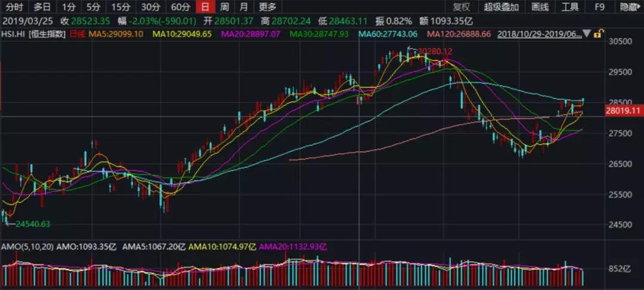Switch to the 分时 intraday chart tab
644x290 pixels.
tap(14, 7)
